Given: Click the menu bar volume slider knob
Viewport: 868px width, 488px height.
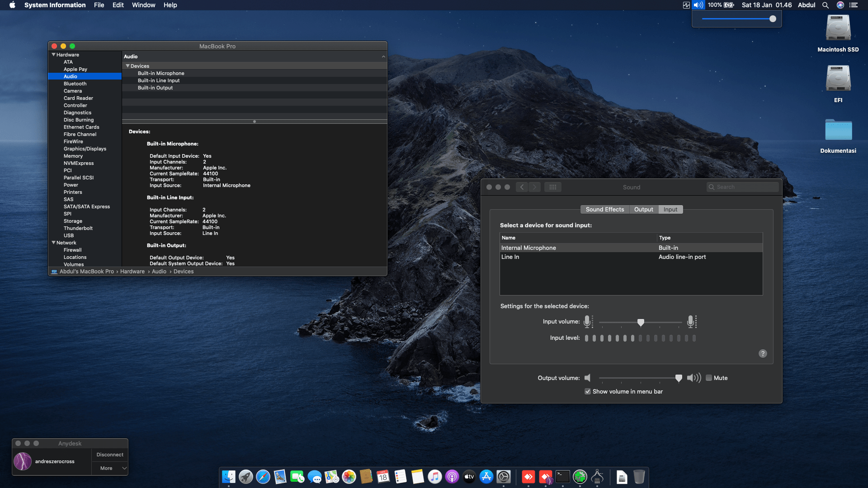Looking at the screenshot, I should pyautogui.click(x=773, y=19).
